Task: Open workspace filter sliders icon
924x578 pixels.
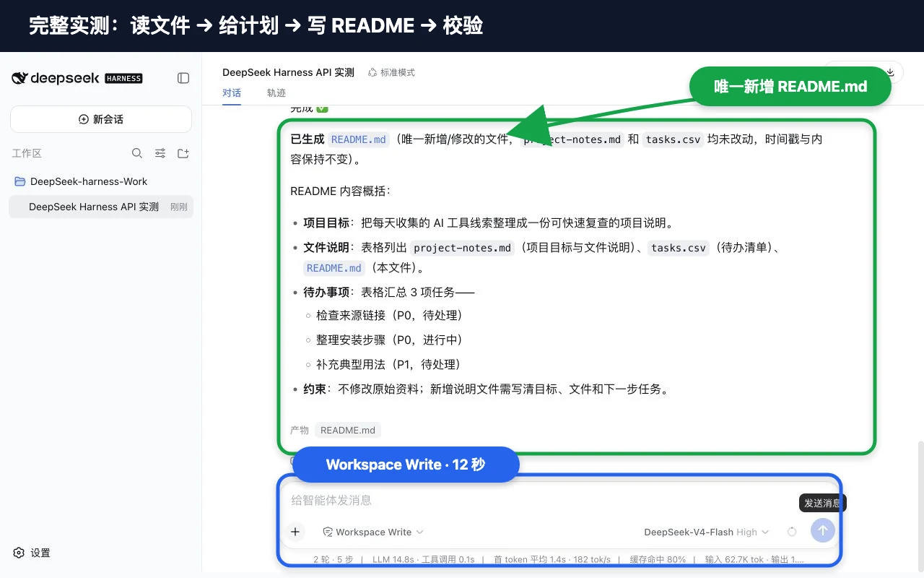Action: pos(160,153)
